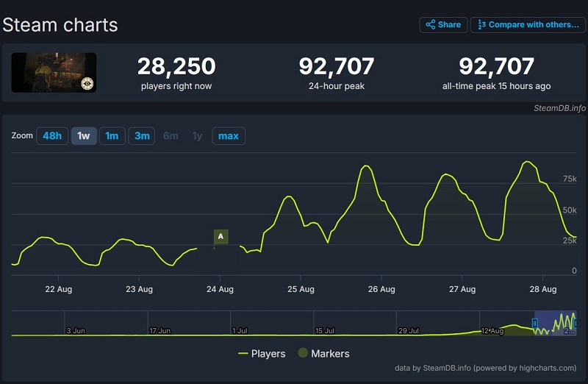Select the 1w zoom range
588x384 pixels.
coord(84,136)
